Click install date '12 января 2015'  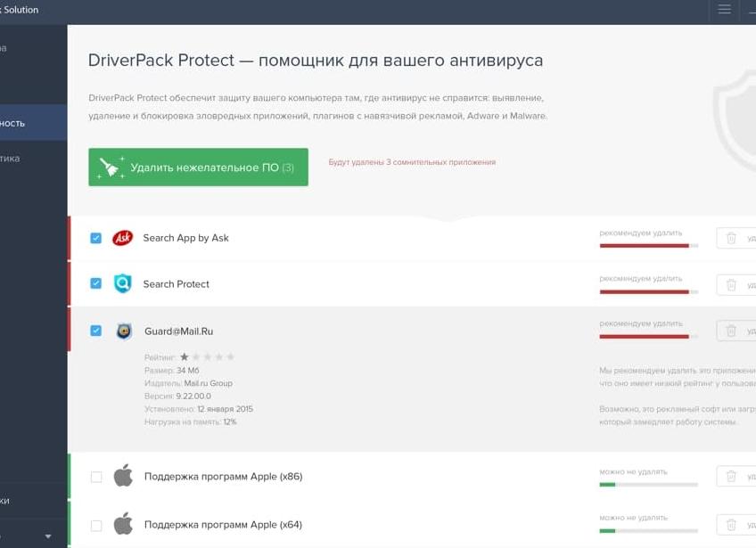coord(226,409)
